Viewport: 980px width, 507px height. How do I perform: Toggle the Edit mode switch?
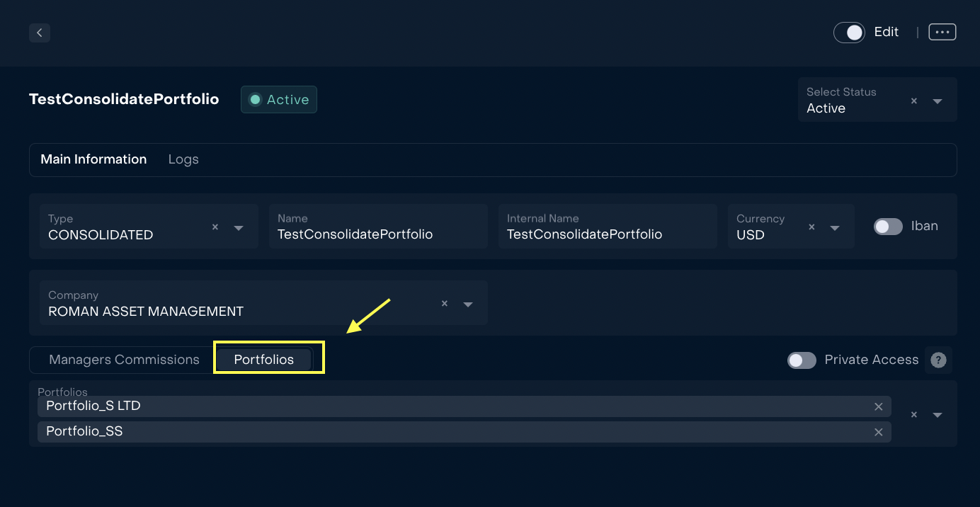coord(849,33)
